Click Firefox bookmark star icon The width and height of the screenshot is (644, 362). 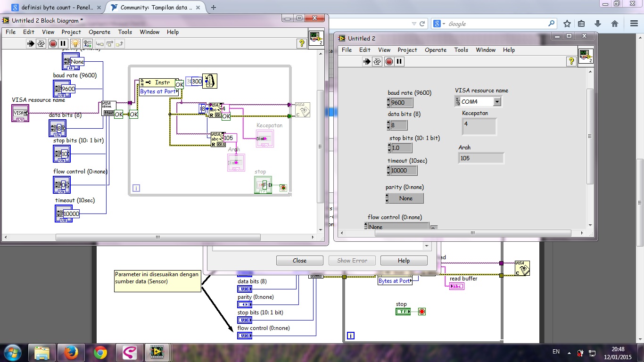click(567, 24)
